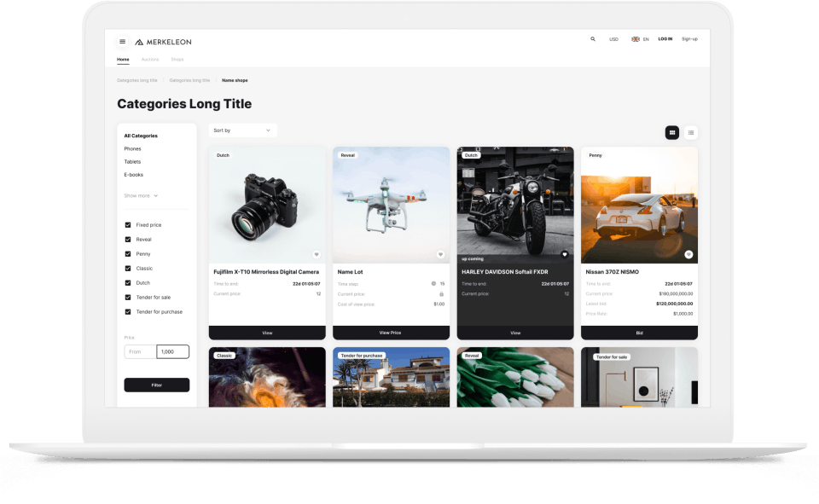Image resolution: width=819 pixels, height=504 pixels.
Task: Click the second Categories long title breadcrumb
Action: (189, 80)
